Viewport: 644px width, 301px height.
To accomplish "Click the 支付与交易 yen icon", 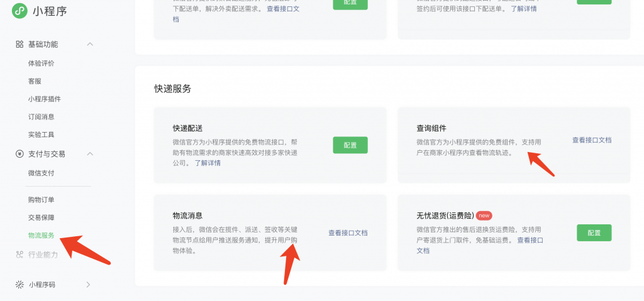I will pos(19,154).
